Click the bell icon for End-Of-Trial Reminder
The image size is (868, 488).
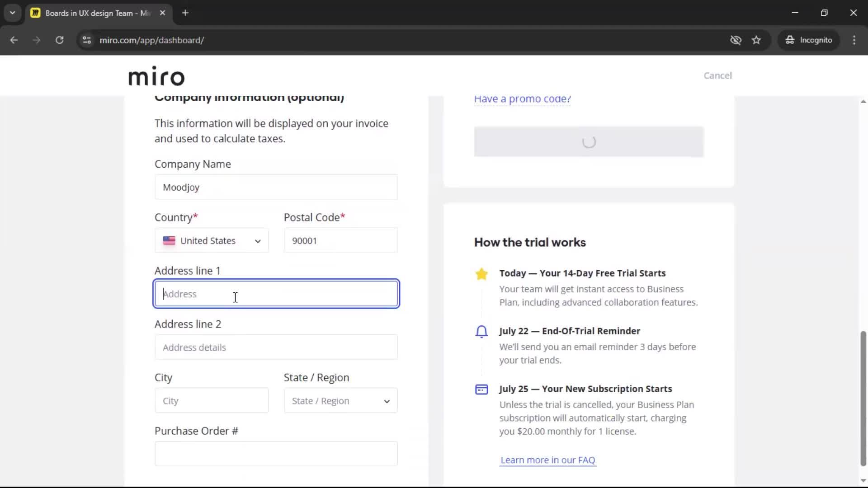coord(481,332)
